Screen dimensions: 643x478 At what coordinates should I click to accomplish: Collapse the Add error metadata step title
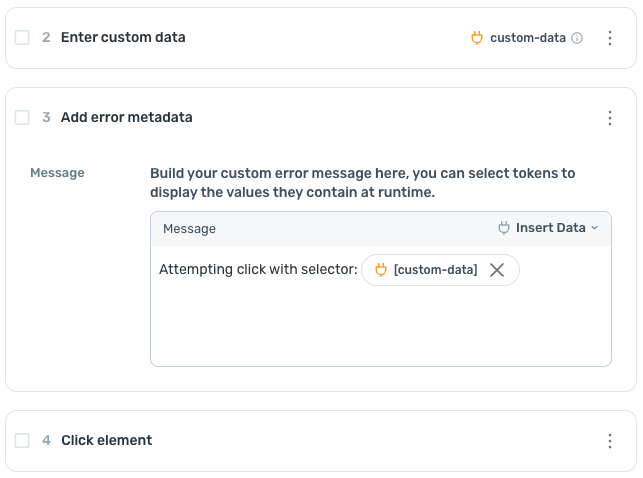pos(127,117)
